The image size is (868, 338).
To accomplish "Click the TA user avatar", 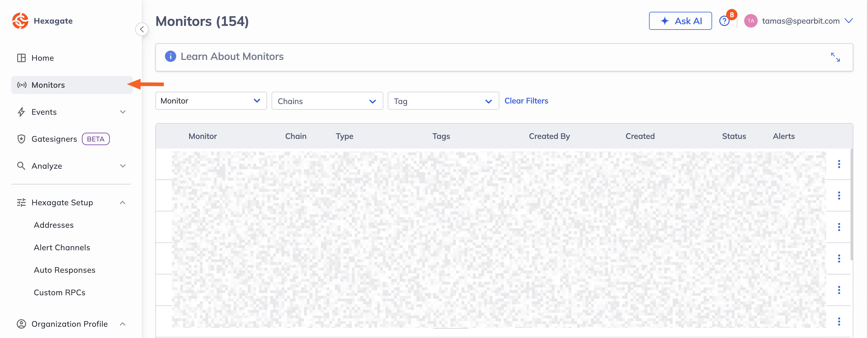I will pyautogui.click(x=750, y=21).
